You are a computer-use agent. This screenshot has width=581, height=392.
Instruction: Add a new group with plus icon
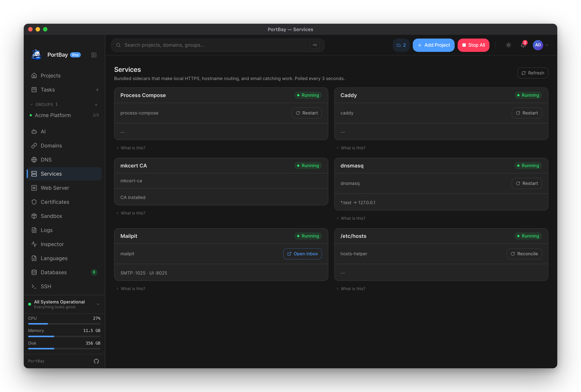tap(96, 104)
